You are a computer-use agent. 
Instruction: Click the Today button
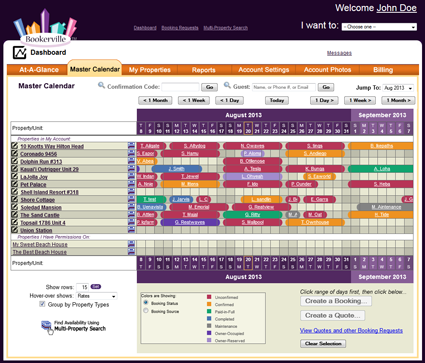point(277,100)
